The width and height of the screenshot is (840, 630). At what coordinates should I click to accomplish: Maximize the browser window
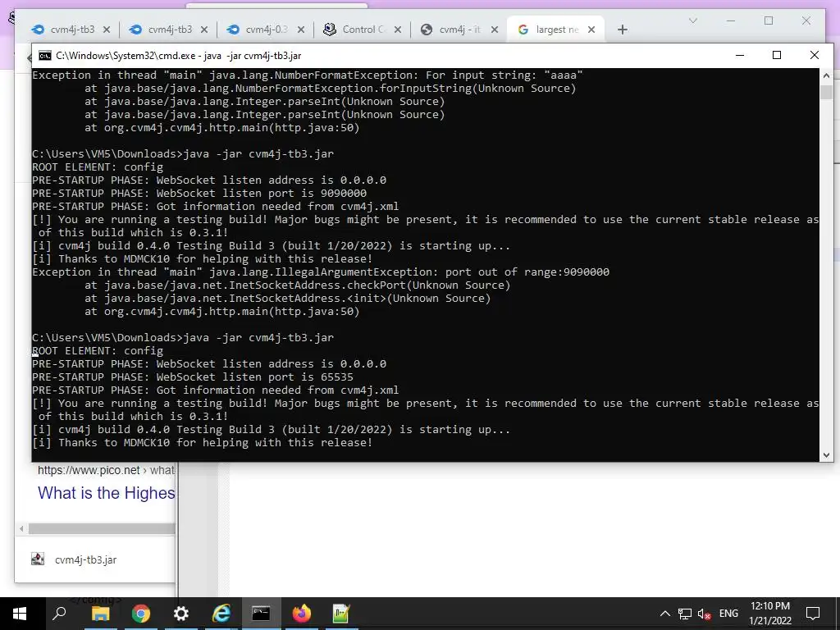coord(769,21)
